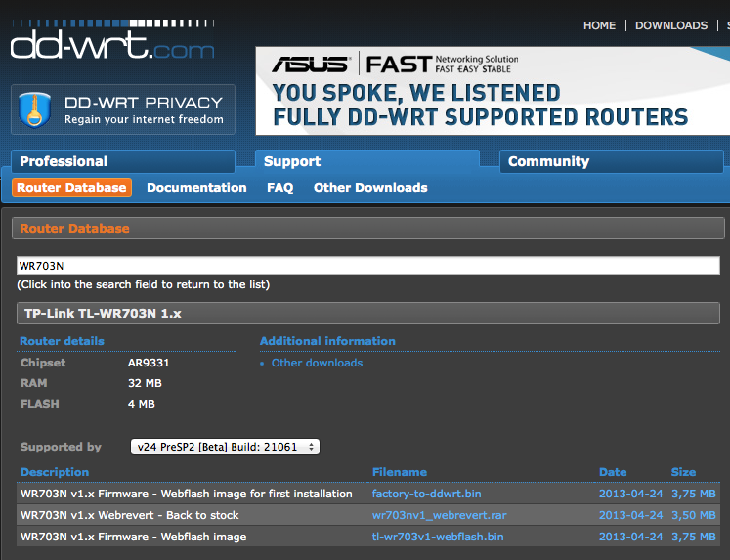Click the 32 MB RAM value
Image resolution: width=730 pixels, height=560 pixels.
pos(145,383)
